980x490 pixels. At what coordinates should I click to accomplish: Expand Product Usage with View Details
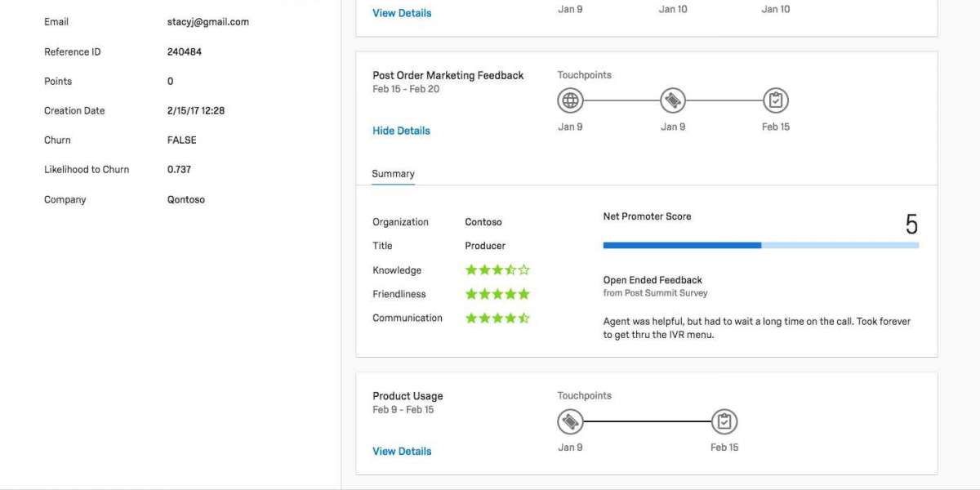tap(402, 451)
